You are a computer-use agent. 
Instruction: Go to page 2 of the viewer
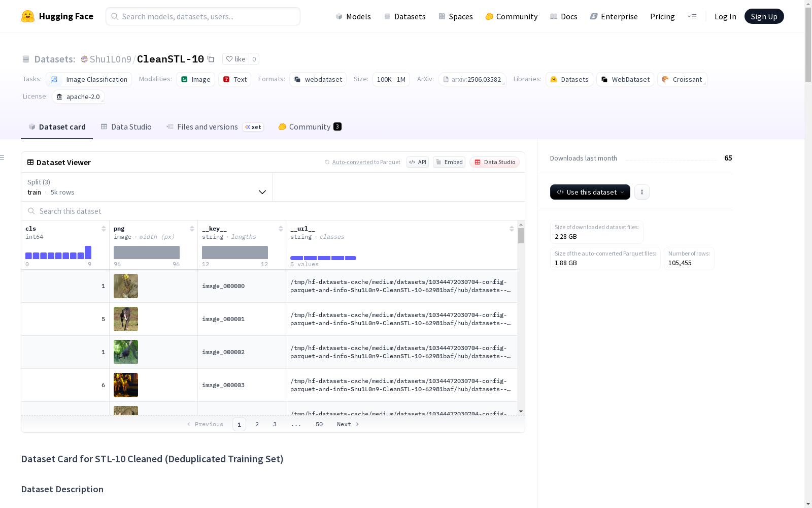pyautogui.click(x=257, y=424)
